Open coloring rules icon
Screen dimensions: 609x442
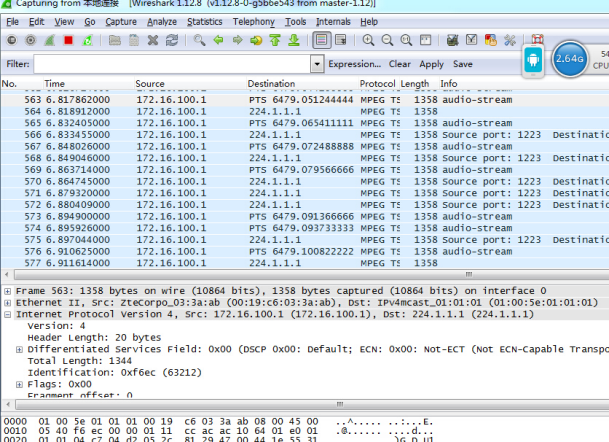click(x=491, y=40)
